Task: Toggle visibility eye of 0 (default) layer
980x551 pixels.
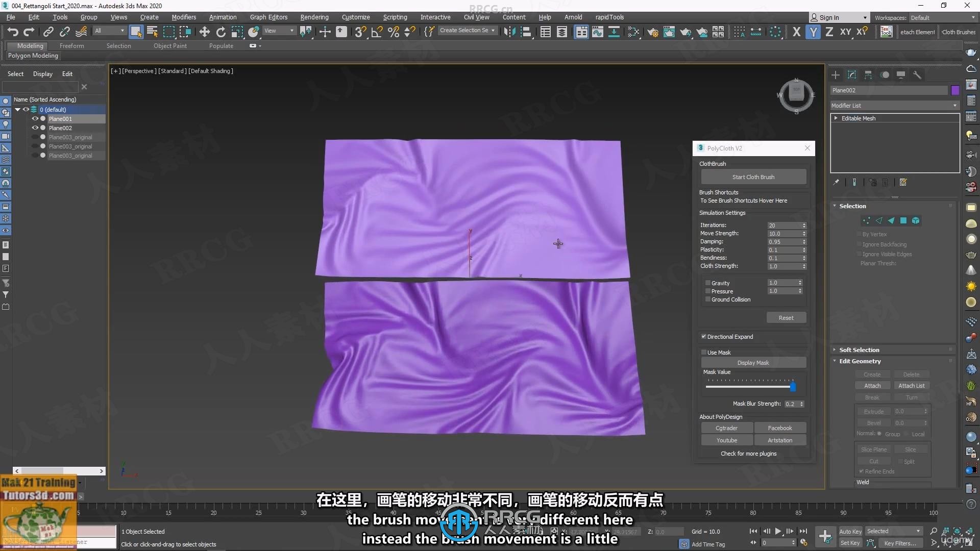Action: (26, 110)
